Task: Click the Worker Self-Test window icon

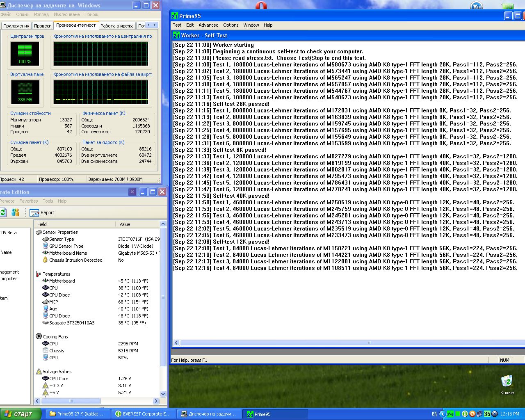Action: click(176, 35)
